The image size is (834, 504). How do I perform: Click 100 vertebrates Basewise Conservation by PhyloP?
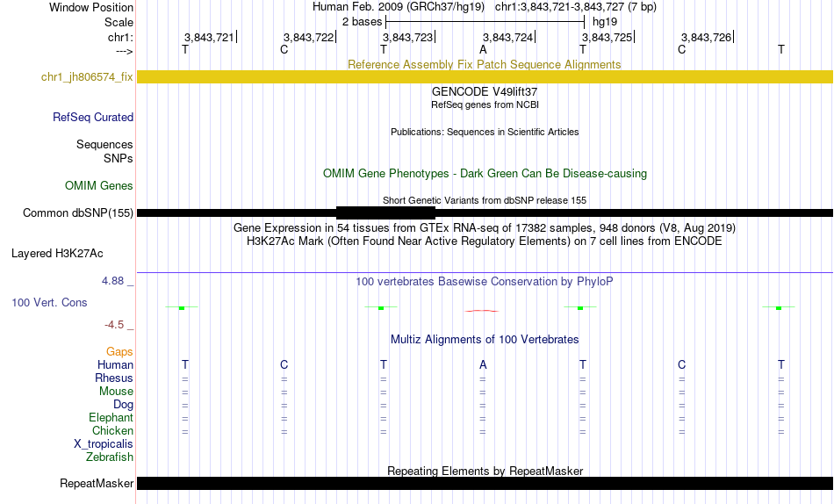(x=485, y=282)
